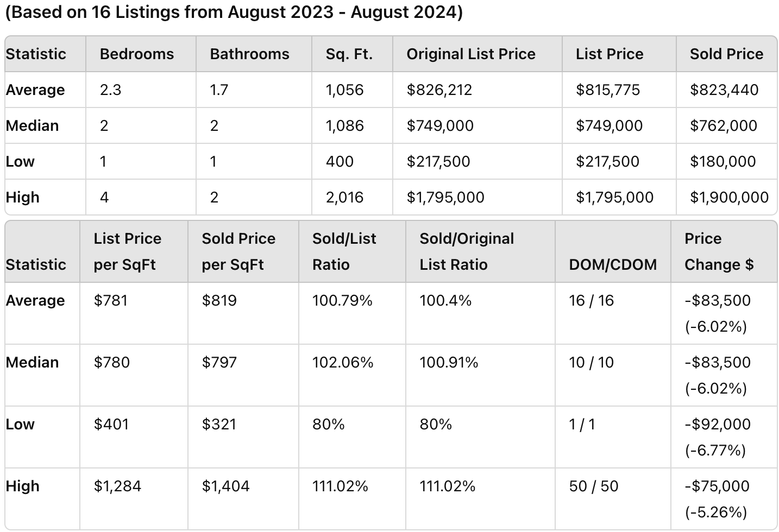This screenshot has height=532, width=779.
Task: Select the Sold Price column header
Action: pyautogui.click(x=726, y=54)
